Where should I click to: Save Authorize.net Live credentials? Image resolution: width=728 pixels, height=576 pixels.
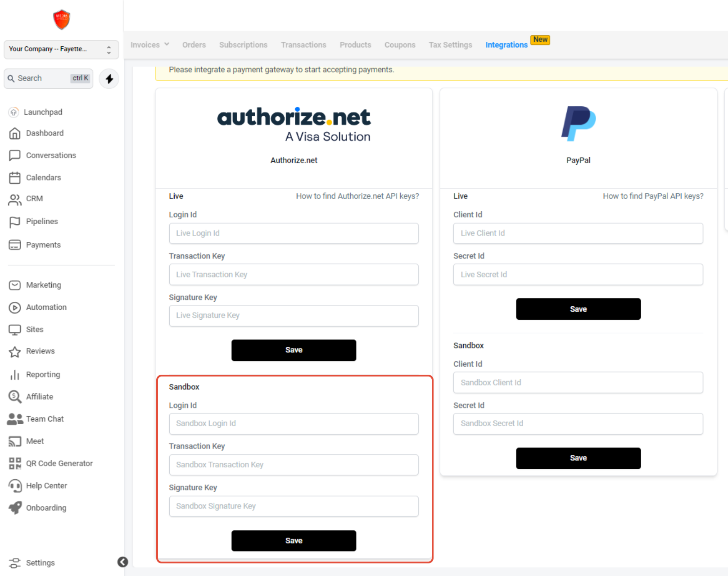click(x=294, y=350)
